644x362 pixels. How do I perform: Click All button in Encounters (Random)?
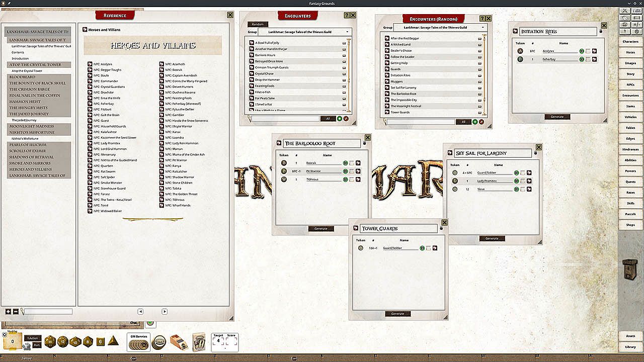point(463,122)
